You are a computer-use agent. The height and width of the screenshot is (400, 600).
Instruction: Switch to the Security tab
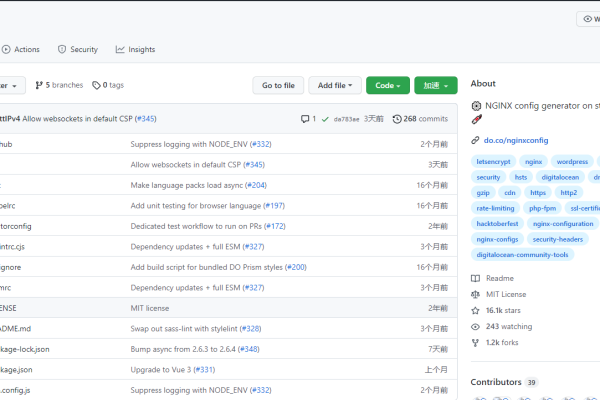tap(77, 49)
